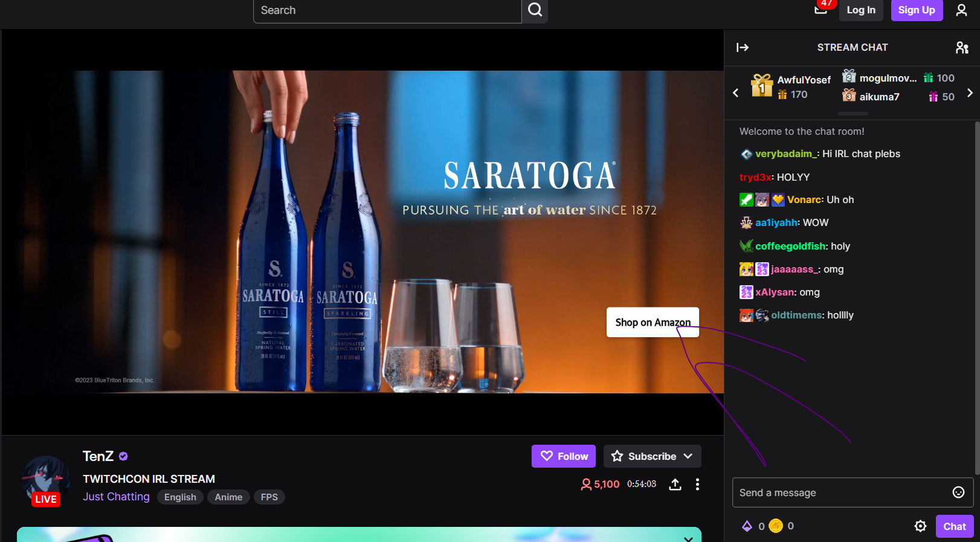This screenshot has width=980, height=542.
Task: Show next gift leaderboard entry
Action: click(x=970, y=93)
